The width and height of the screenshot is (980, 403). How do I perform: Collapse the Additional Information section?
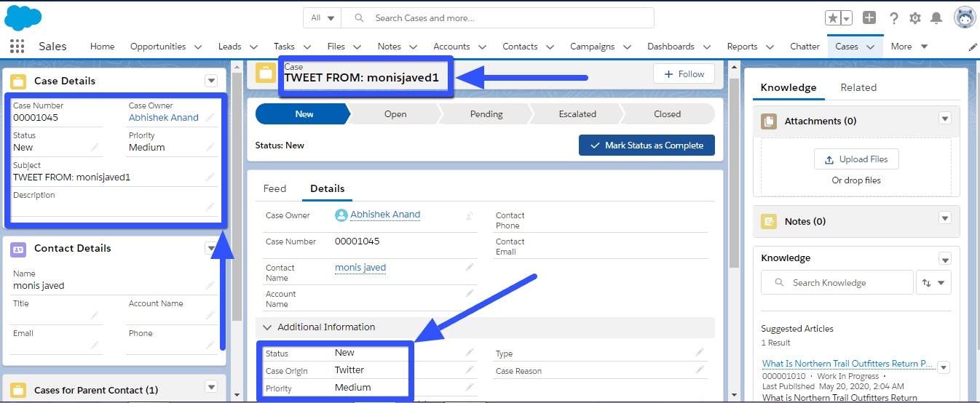tap(267, 327)
